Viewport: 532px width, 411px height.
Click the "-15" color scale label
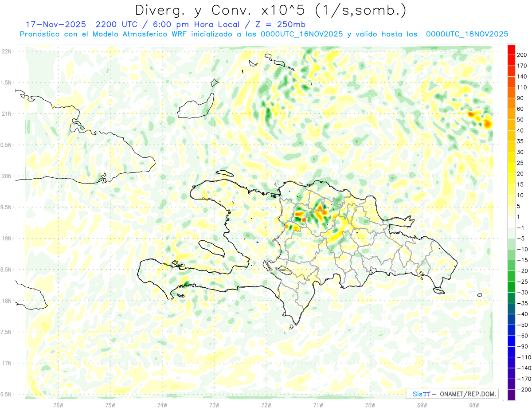(x=522, y=260)
